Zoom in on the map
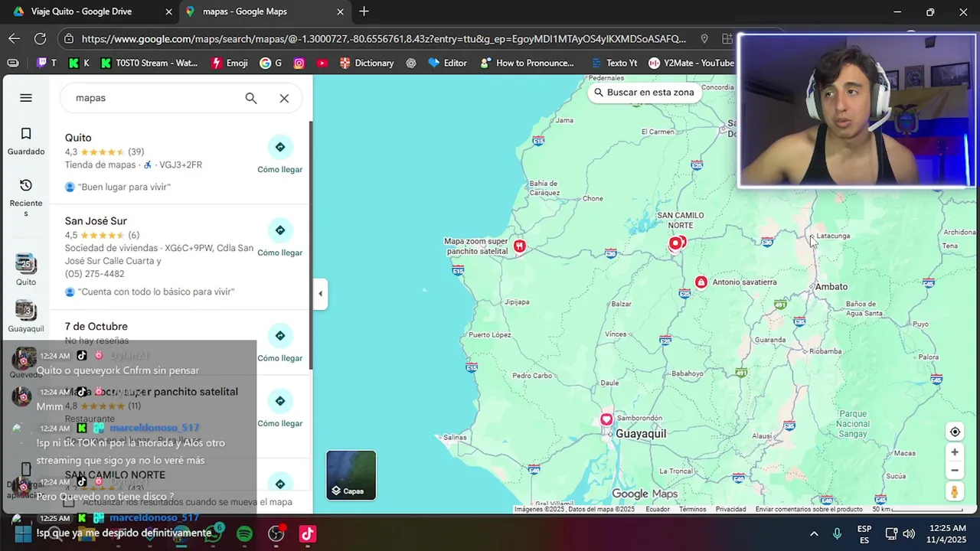 pos(955,452)
